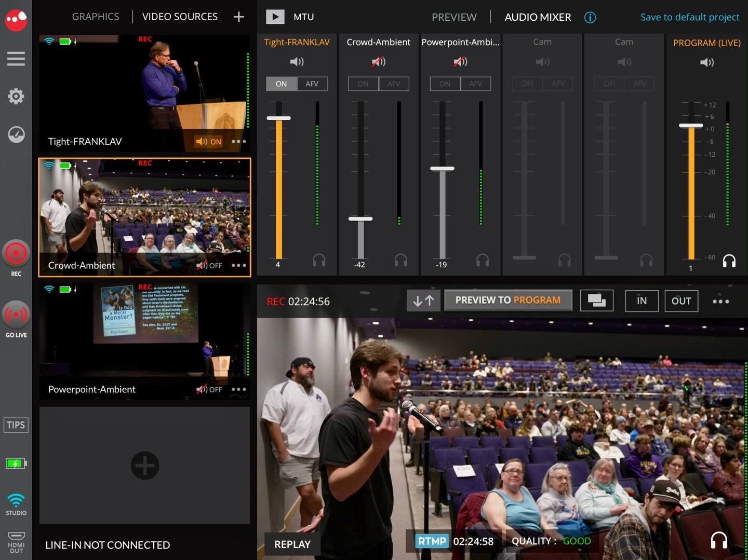Switch to VIDEO SOURCES tab
This screenshot has width=748, height=560.
pos(180,17)
